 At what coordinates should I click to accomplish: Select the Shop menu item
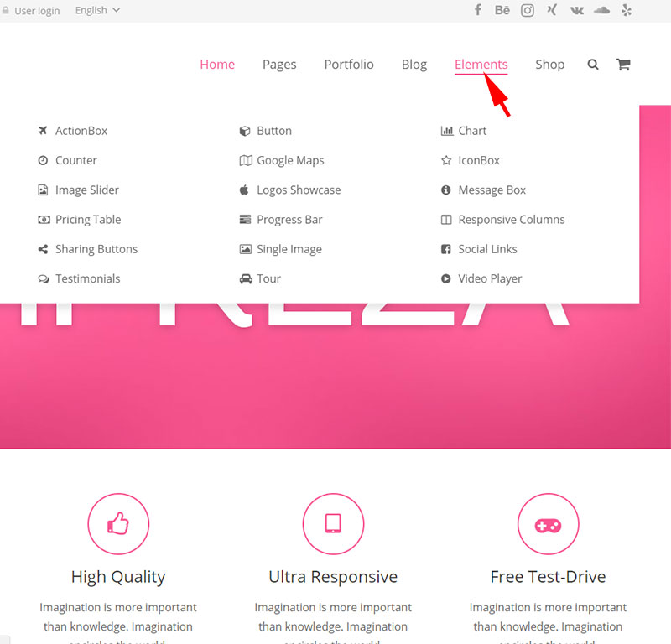click(x=549, y=65)
